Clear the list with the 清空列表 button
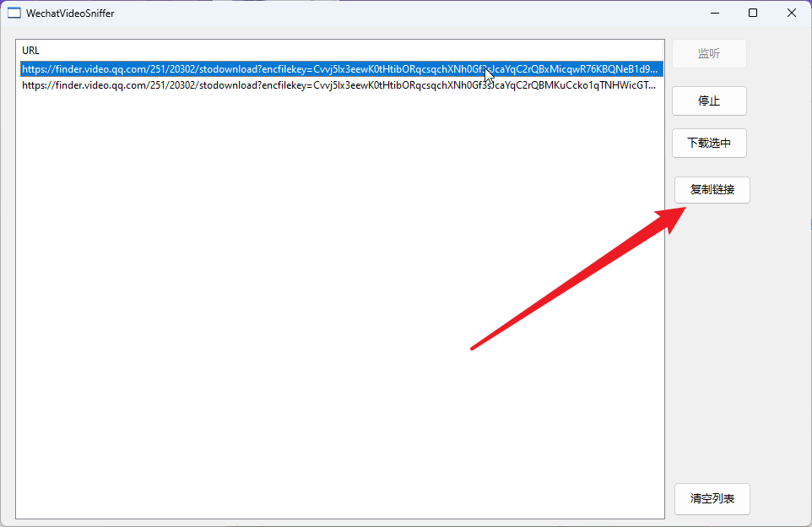 point(712,499)
